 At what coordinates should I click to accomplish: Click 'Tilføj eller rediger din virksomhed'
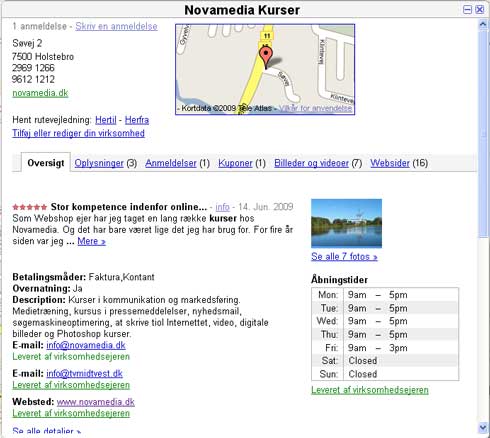coord(78,133)
